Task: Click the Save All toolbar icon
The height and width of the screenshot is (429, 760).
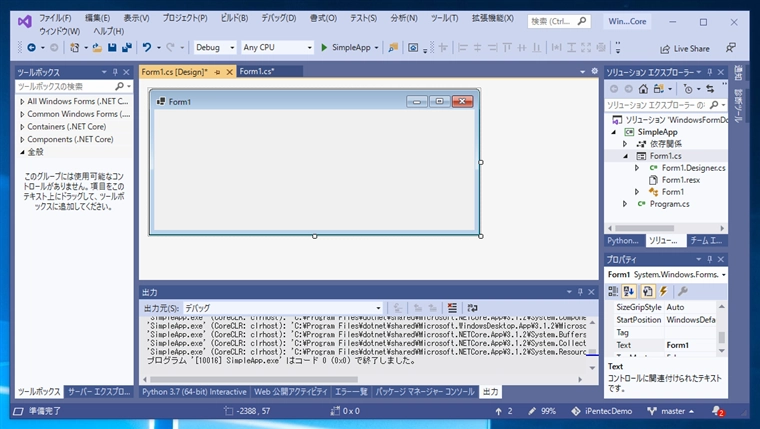Action: click(x=127, y=48)
